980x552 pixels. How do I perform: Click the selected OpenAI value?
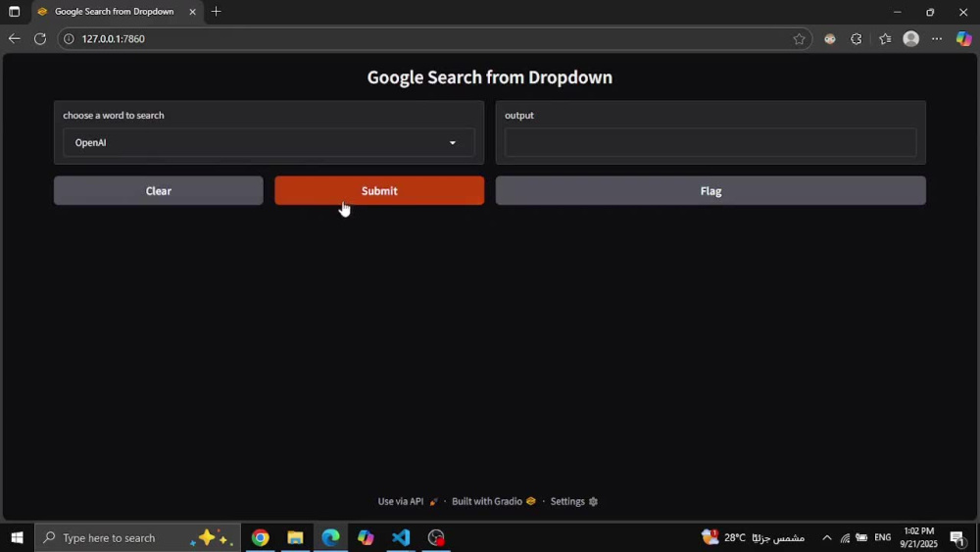click(x=90, y=142)
